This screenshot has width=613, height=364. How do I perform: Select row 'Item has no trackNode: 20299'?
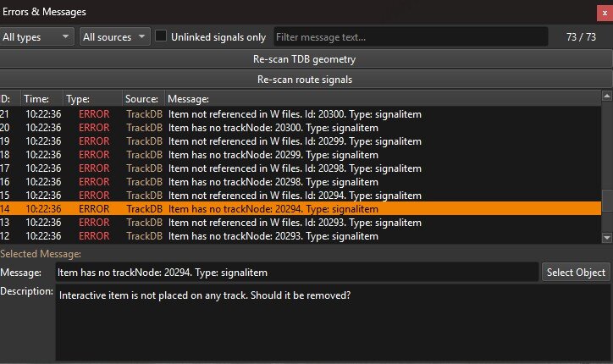click(301, 155)
